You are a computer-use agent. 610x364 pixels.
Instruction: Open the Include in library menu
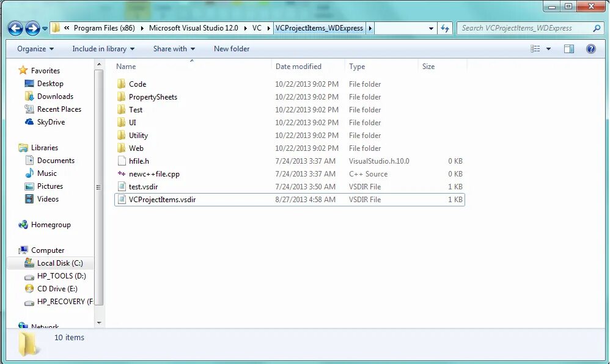(x=103, y=49)
